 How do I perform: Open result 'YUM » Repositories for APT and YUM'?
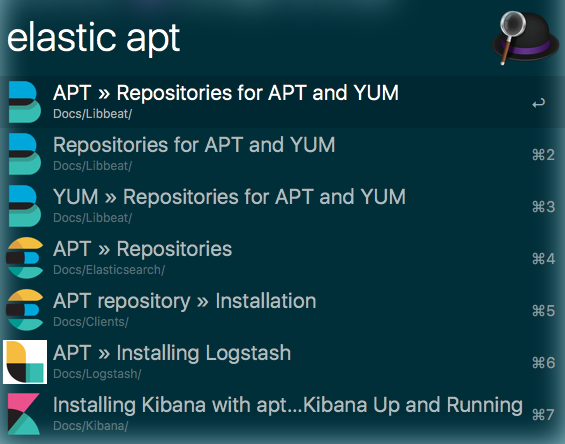[x=282, y=206]
